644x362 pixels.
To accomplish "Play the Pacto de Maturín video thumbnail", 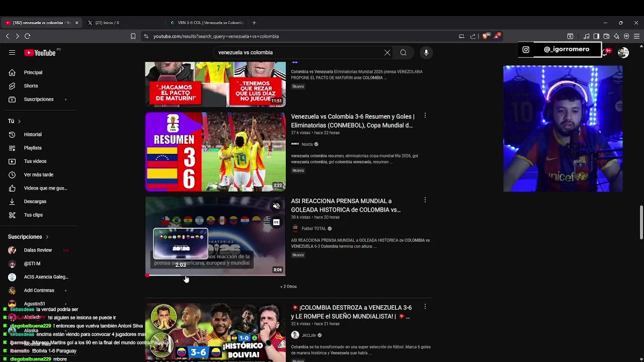I will (x=215, y=84).
